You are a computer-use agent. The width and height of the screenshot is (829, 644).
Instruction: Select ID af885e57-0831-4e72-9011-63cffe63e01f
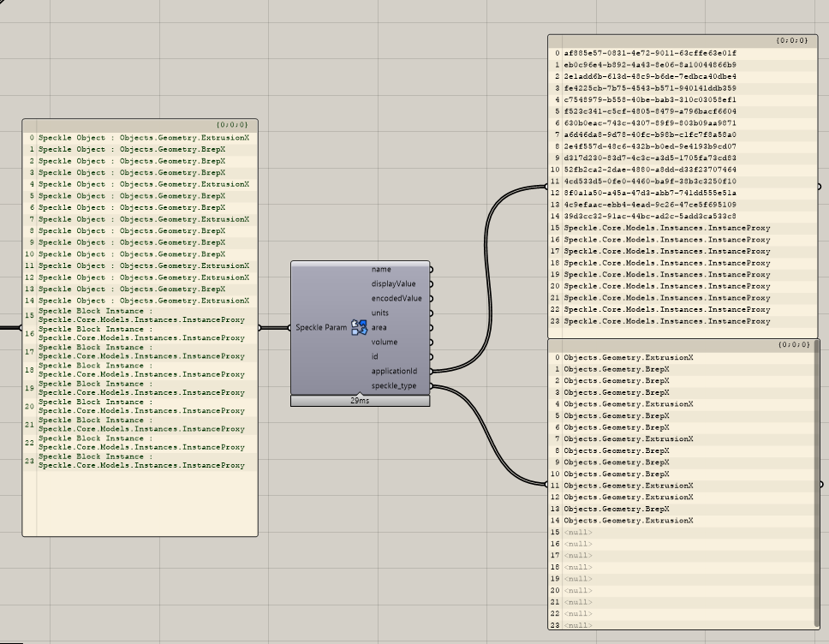point(650,53)
